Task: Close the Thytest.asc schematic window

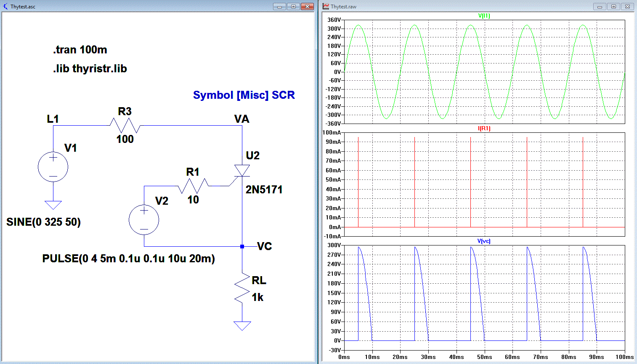Action: click(307, 6)
